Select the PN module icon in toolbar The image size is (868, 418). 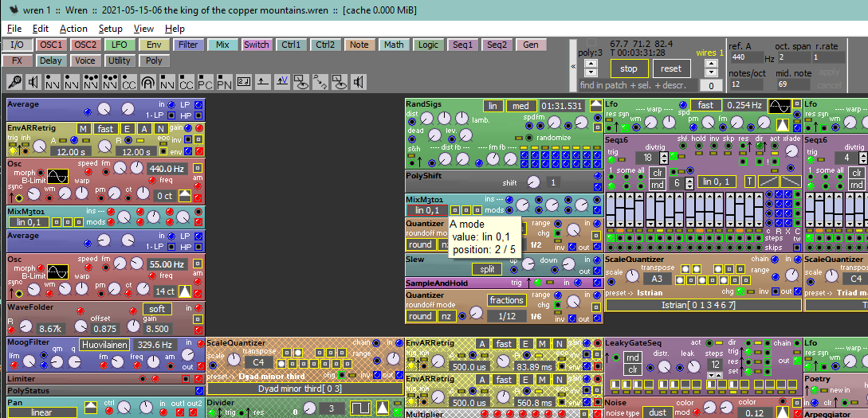click(225, 81)
